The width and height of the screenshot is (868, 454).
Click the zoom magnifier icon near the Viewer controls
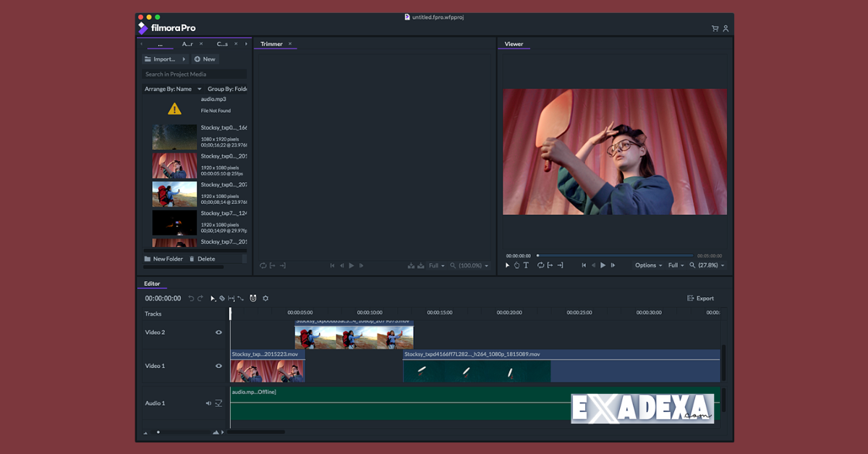pos(692,265)
